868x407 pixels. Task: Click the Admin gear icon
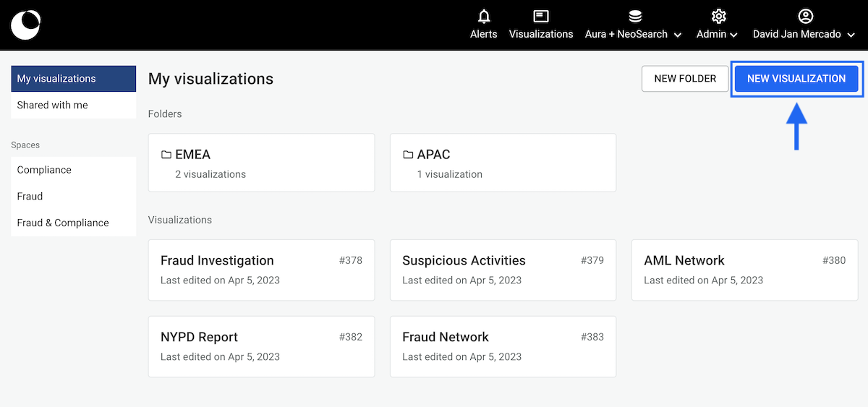(718, 16)
